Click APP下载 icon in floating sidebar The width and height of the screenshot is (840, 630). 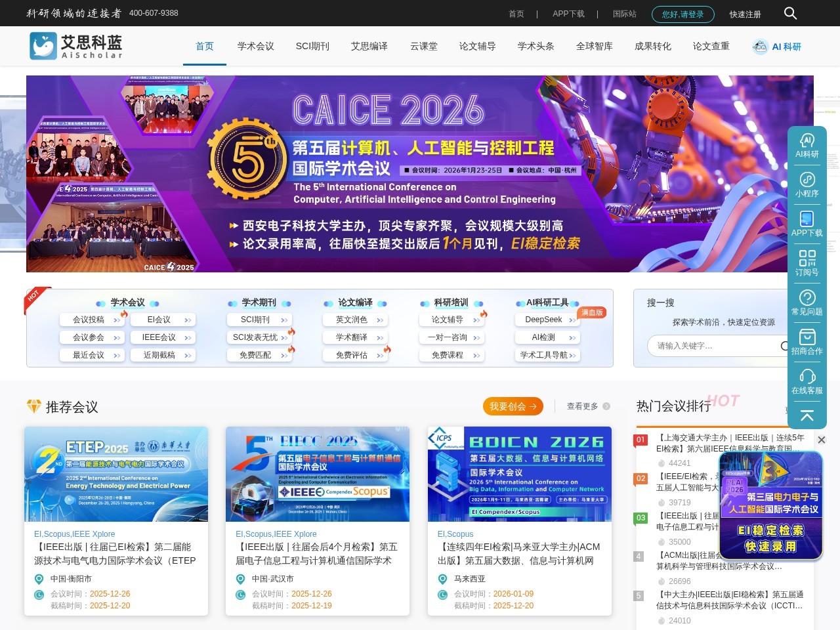[x=807, y=224]
